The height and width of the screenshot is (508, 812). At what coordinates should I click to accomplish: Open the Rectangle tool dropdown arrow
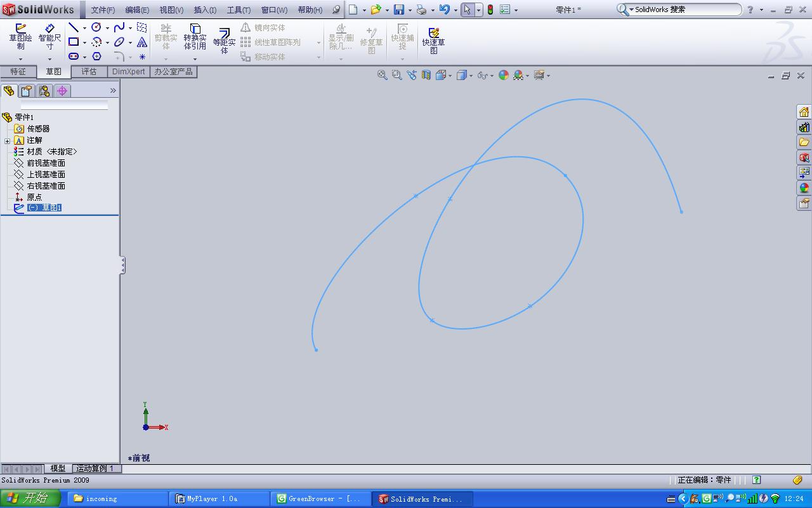(84, 43)
